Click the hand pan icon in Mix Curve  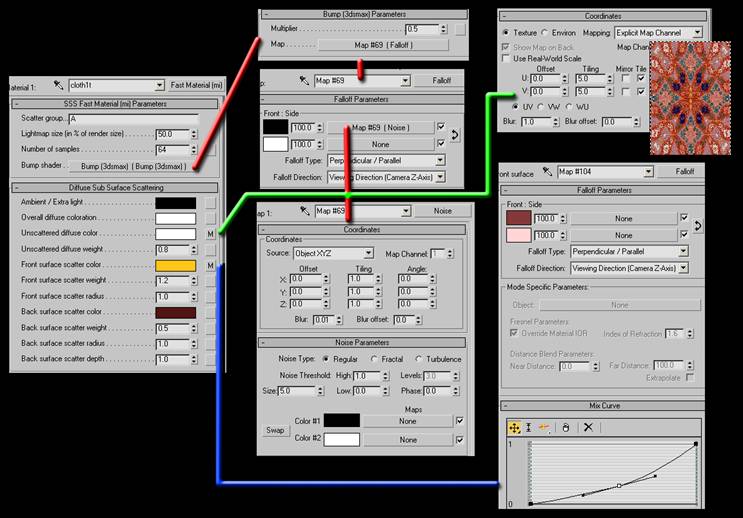click(565, 427)
